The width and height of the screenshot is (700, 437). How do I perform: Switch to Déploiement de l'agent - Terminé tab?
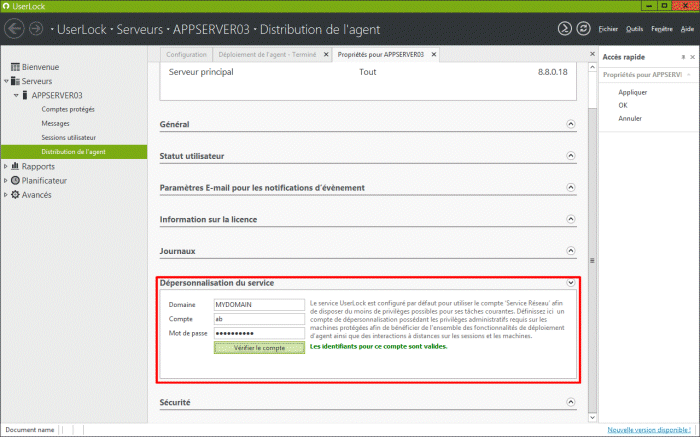tap(267, 54)
